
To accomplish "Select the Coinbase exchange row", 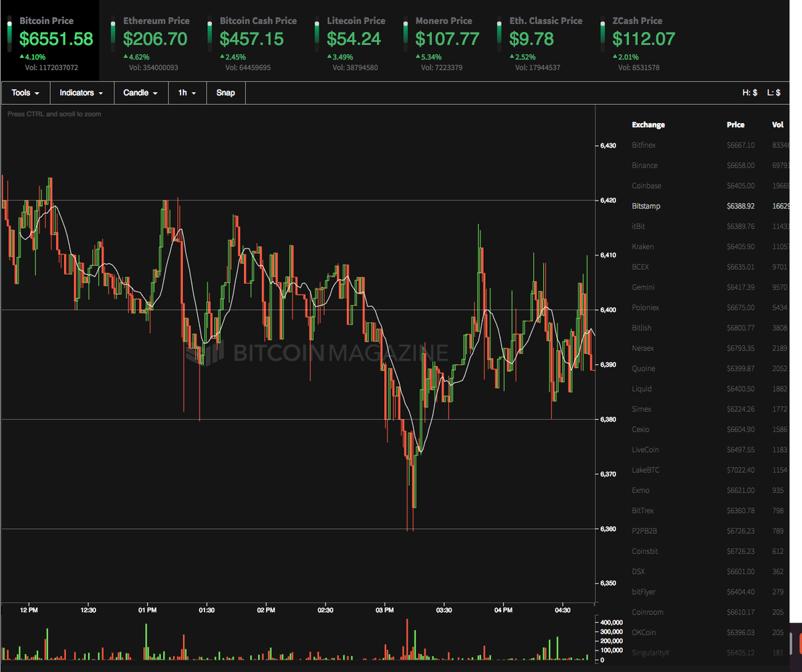I will coord(710,186).
